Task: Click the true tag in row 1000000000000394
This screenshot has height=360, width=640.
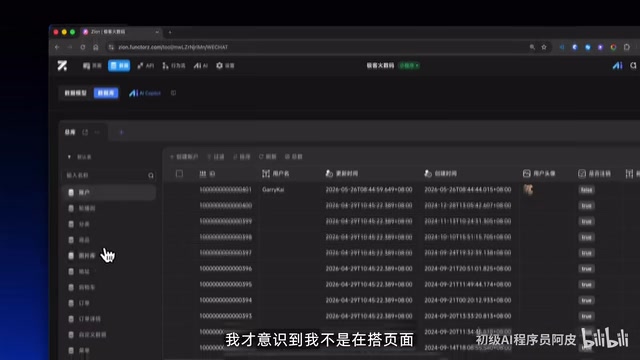Action: [x=587, y=300]
